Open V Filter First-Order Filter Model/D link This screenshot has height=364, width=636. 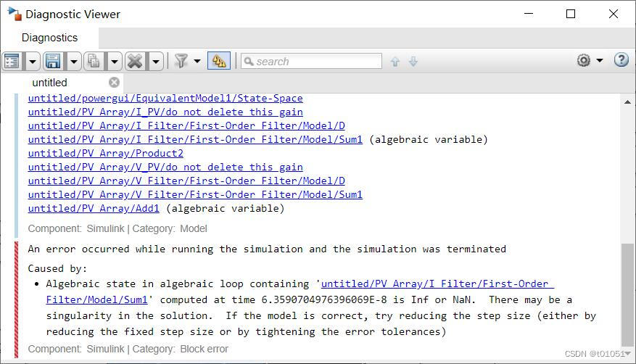click(x=186, y=181)
